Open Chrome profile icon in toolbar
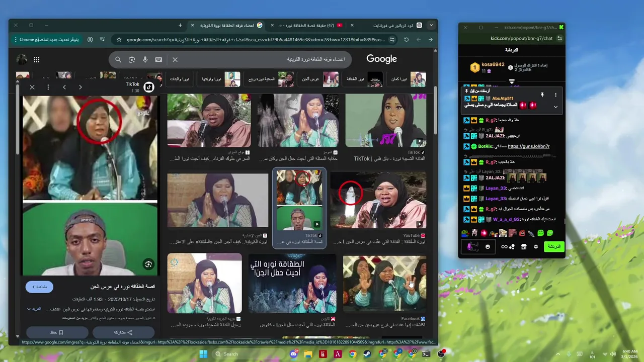This screenshot has height=362, width=644. click(90, 39)
